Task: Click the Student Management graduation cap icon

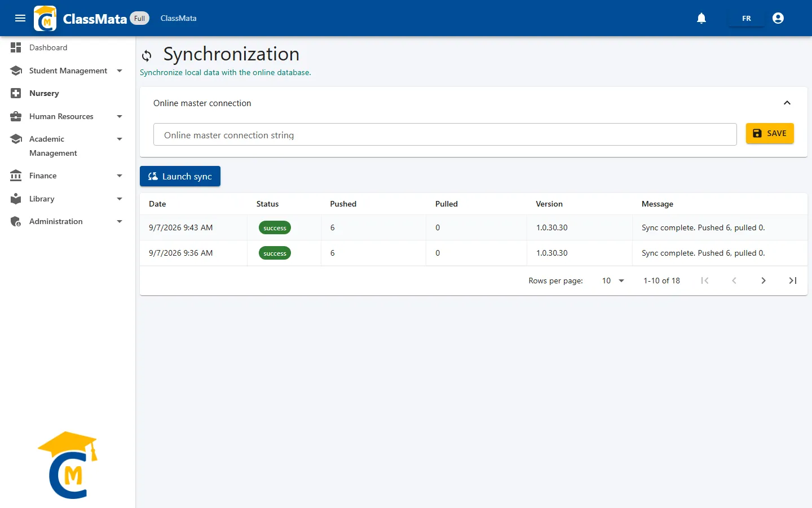Action: click(x=16, y=71)
